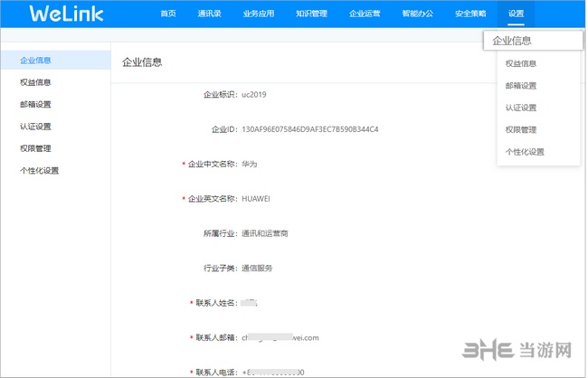This screenshot has height=378, width=588.
Task: Click the WeLink logo
Action: 66,14
